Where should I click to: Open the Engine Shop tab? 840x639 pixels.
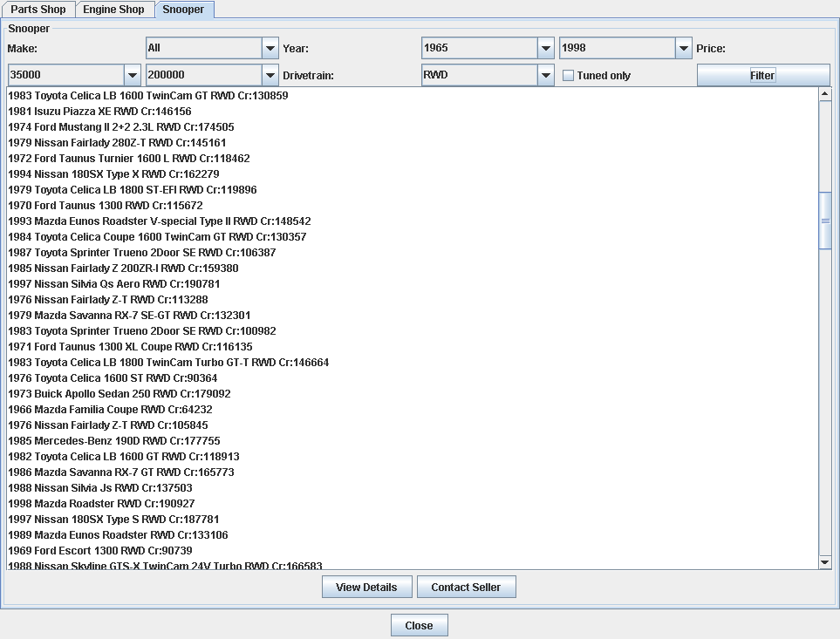[x=113, y=10]
